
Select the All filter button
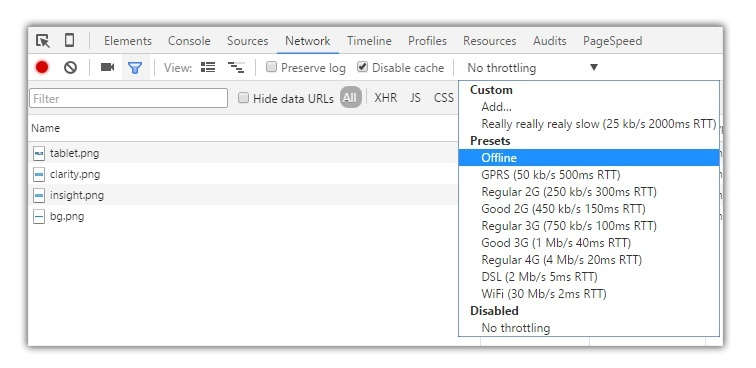[351, 98]
